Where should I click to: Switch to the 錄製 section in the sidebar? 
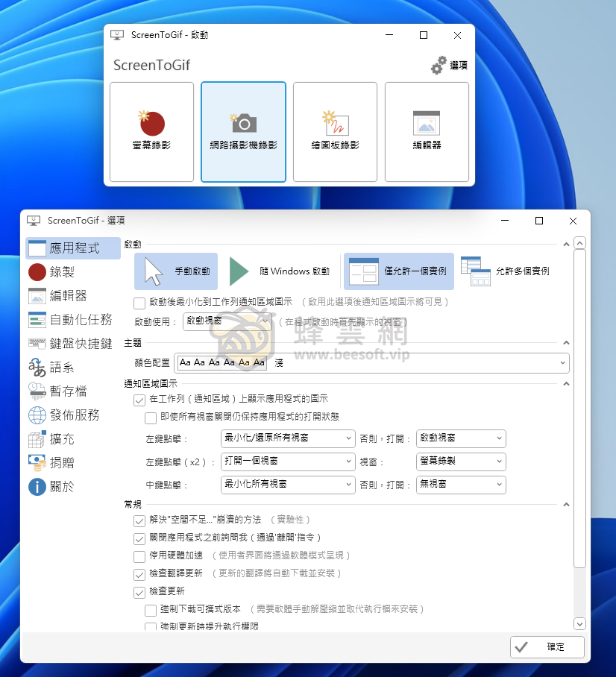tap(73, 272)
